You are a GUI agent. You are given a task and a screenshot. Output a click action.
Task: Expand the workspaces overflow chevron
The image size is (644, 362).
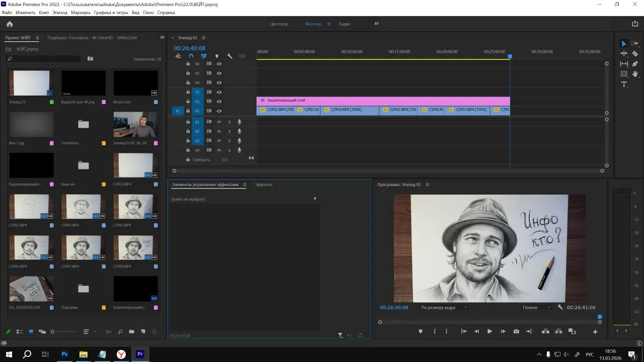click(376, 24)
